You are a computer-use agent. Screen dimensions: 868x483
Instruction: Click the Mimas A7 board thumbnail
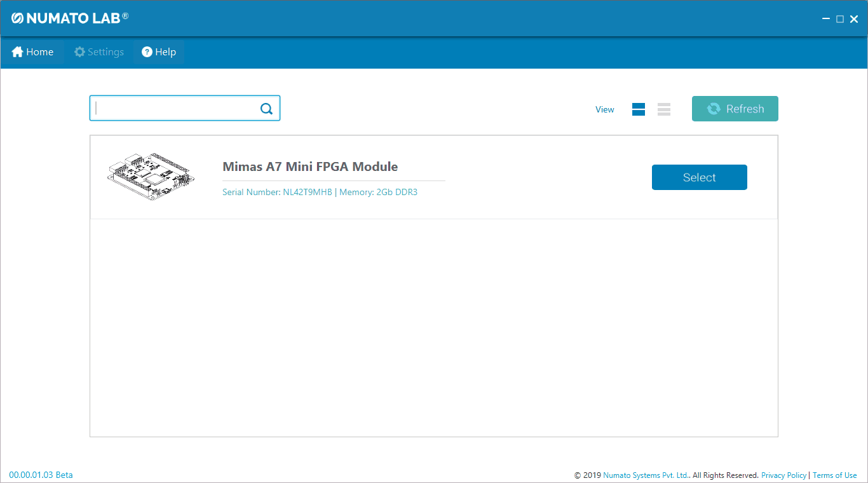point(151,177)
